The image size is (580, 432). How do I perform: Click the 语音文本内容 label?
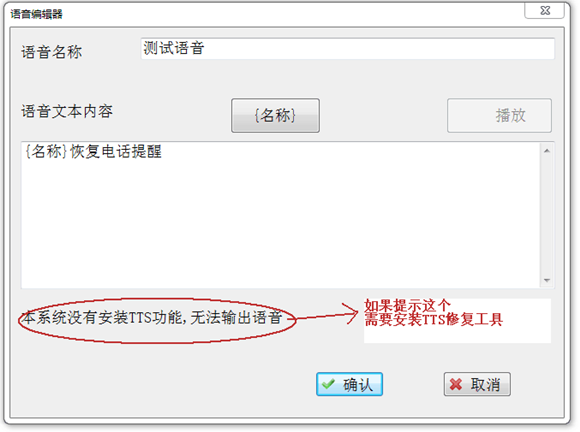(x=67, y=111)
